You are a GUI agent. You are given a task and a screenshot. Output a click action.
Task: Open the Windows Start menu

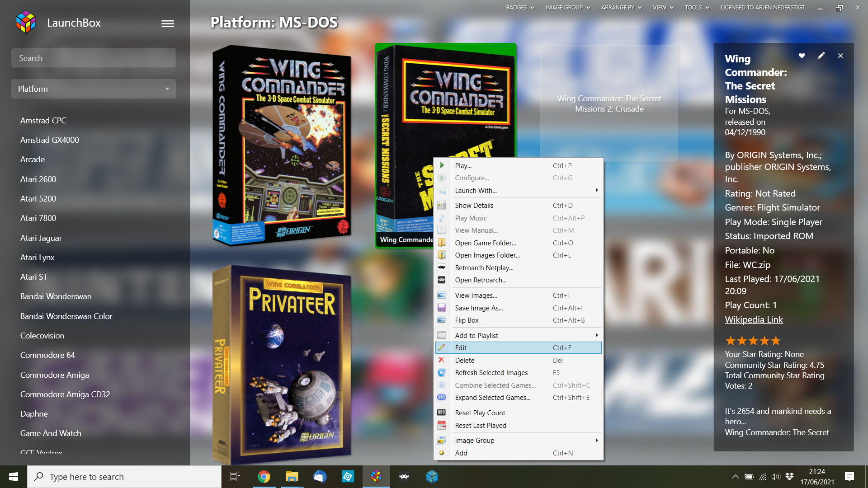pos(14,477)
